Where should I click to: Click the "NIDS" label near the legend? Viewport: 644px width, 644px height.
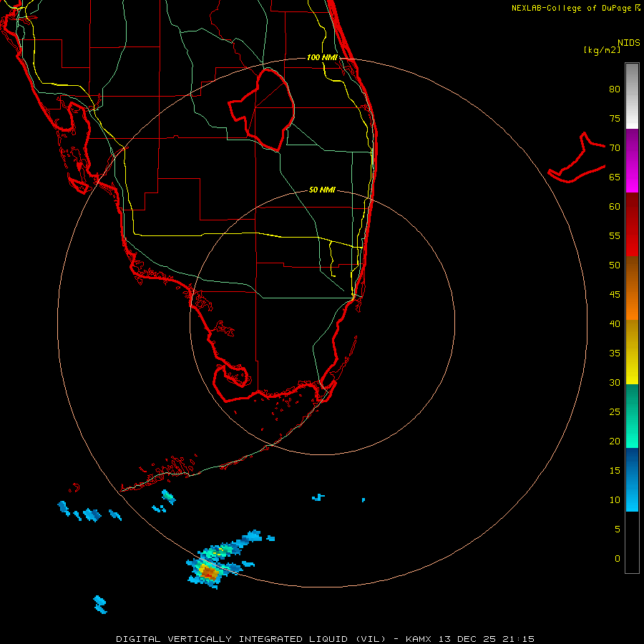[x=629, y=43]
